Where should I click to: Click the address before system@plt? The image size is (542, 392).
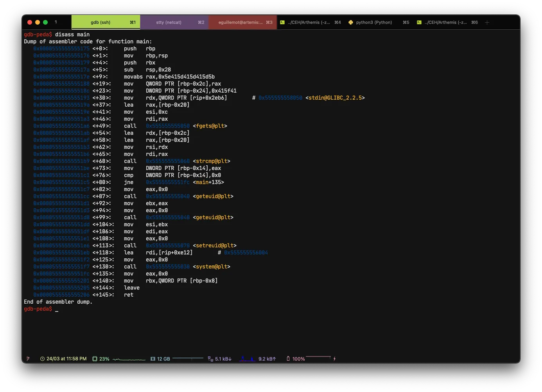[x=167, y=267]
